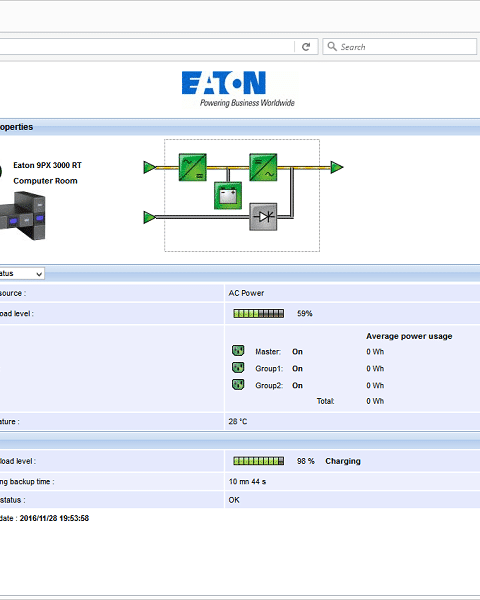Click the magnifier icon in search box

pyautogui.click(x=332, y=47)
